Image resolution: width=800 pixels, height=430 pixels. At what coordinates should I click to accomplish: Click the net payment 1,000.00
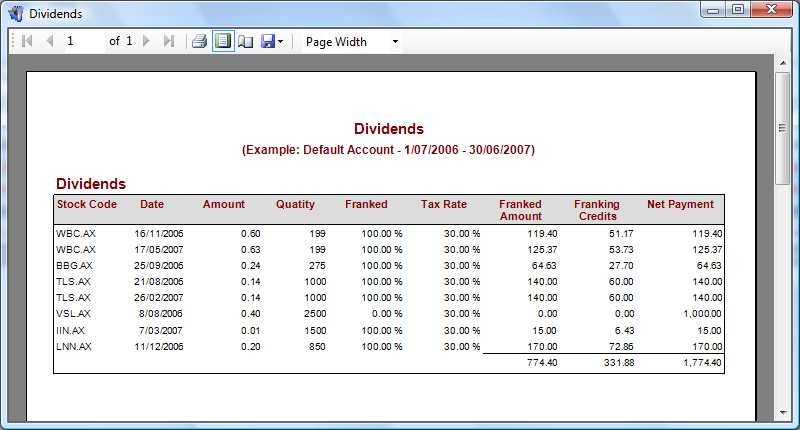(x=703, y=314)
